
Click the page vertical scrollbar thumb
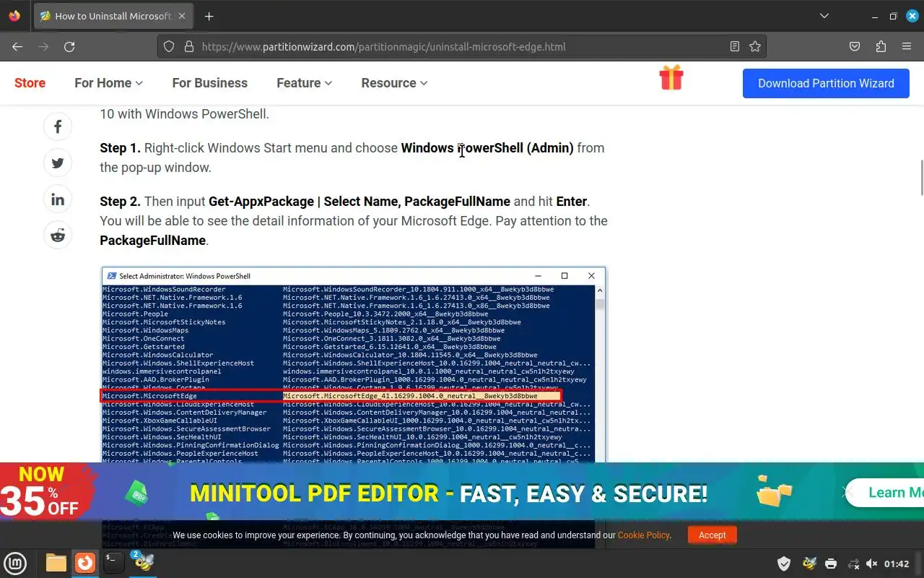click(x=921, y=178)
